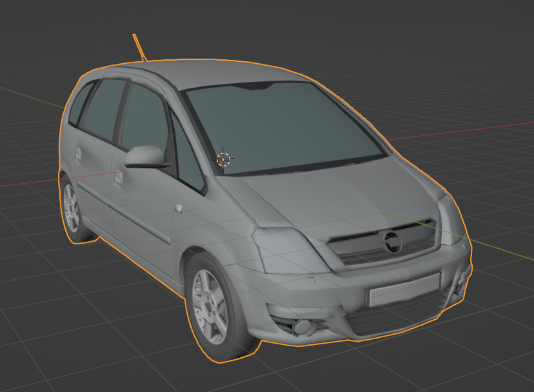Click the front door handle

(118, 177)
